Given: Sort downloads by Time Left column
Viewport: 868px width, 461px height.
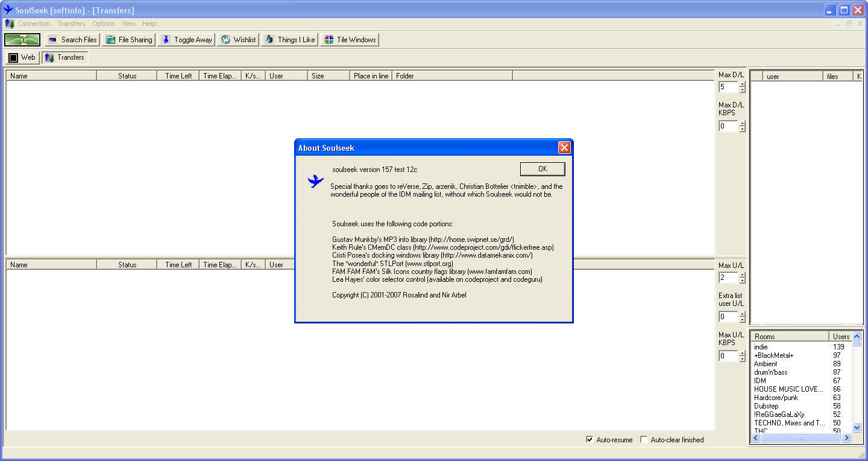Looking at the screenshot, I should (x=178, y=75).
